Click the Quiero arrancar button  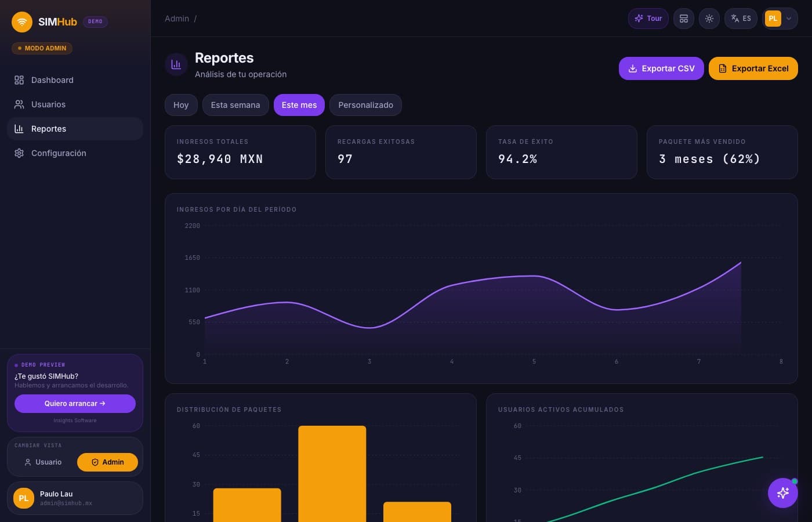[x=75, y=404]
